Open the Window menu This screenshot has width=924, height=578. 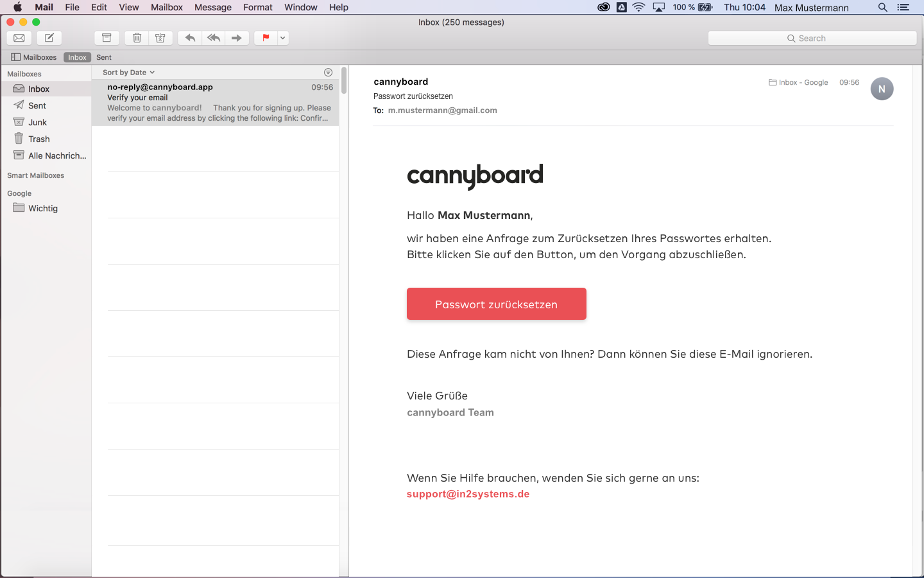tap(301, 7)
